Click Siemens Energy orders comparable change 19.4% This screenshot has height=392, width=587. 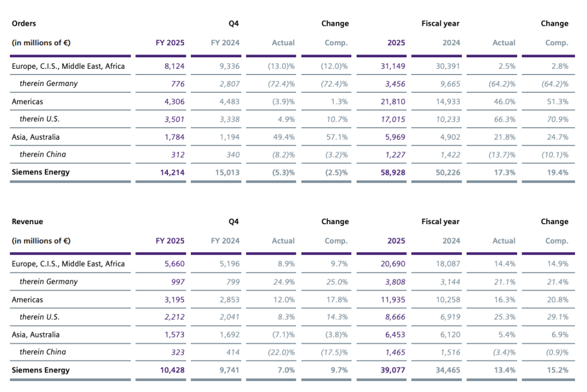tap(557, 172)
